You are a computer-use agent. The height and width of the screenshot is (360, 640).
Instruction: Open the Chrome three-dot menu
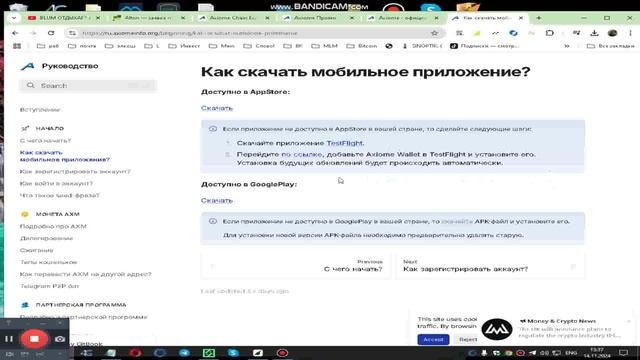[x=630, y=33]
